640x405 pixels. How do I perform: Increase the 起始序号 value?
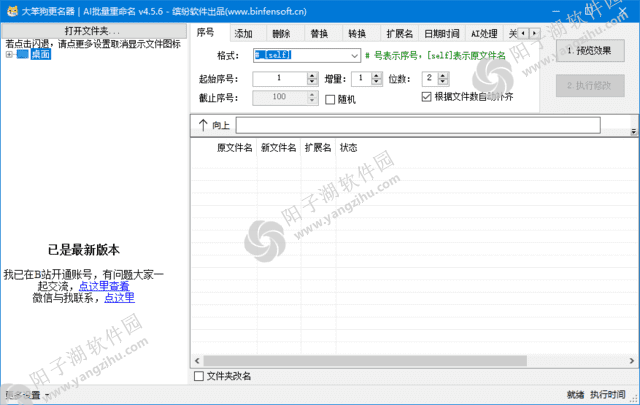[x=312, y=75]
